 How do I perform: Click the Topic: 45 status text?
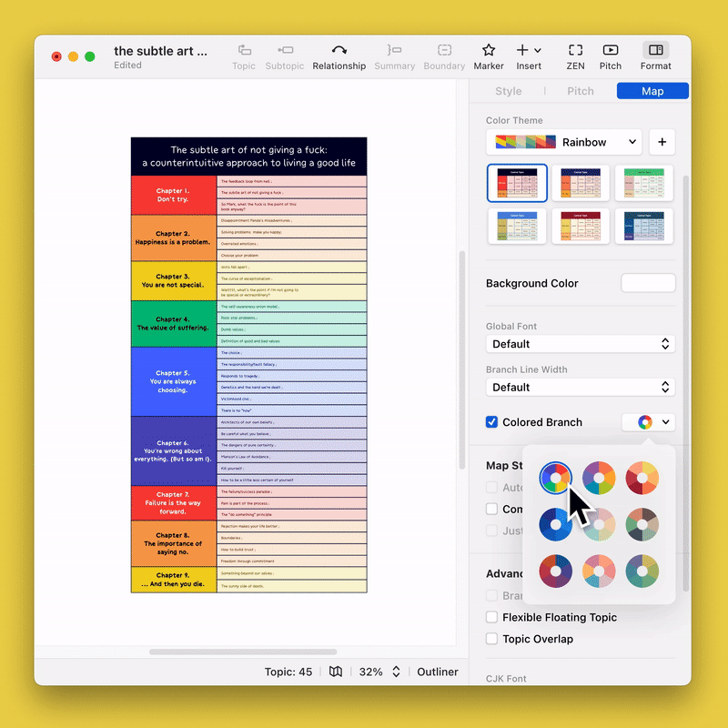click(288, 672)
